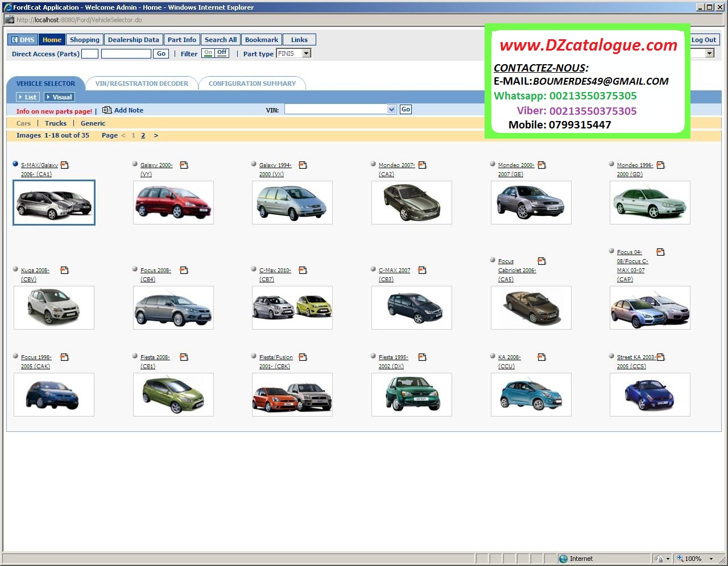This screenshot has height=566, width=728.
Task: Click the Home menu button
Action: 52,40
